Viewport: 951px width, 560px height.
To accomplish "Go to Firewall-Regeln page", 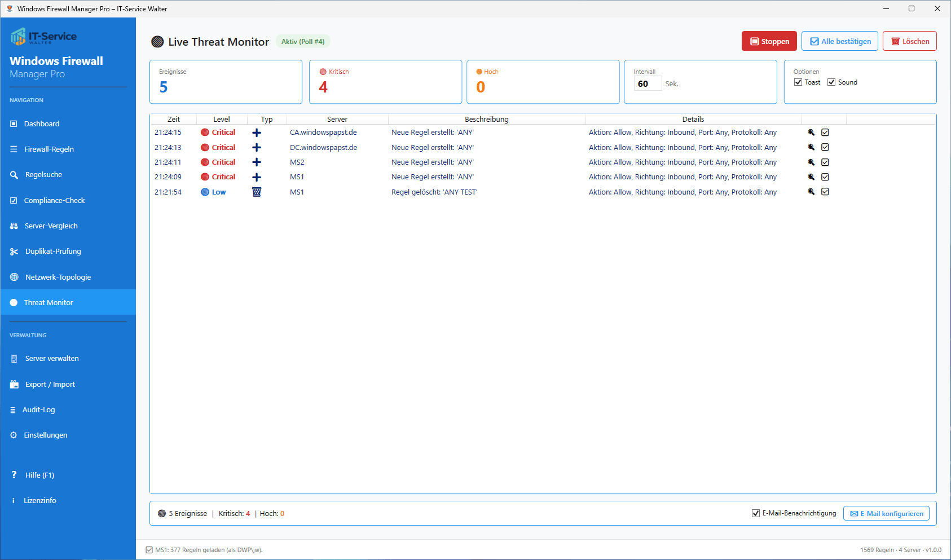I will click(x=49, y=149).
